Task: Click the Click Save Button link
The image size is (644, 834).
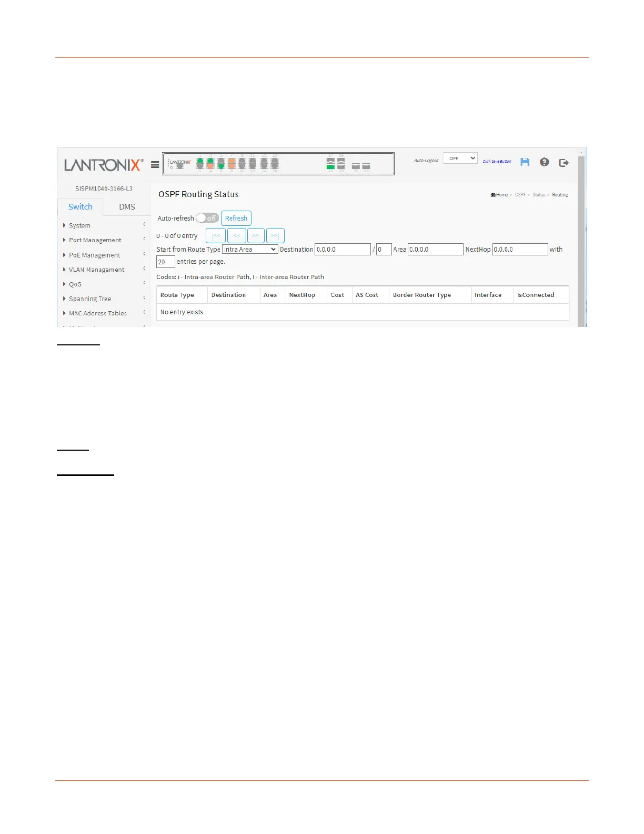Action: 497,162
